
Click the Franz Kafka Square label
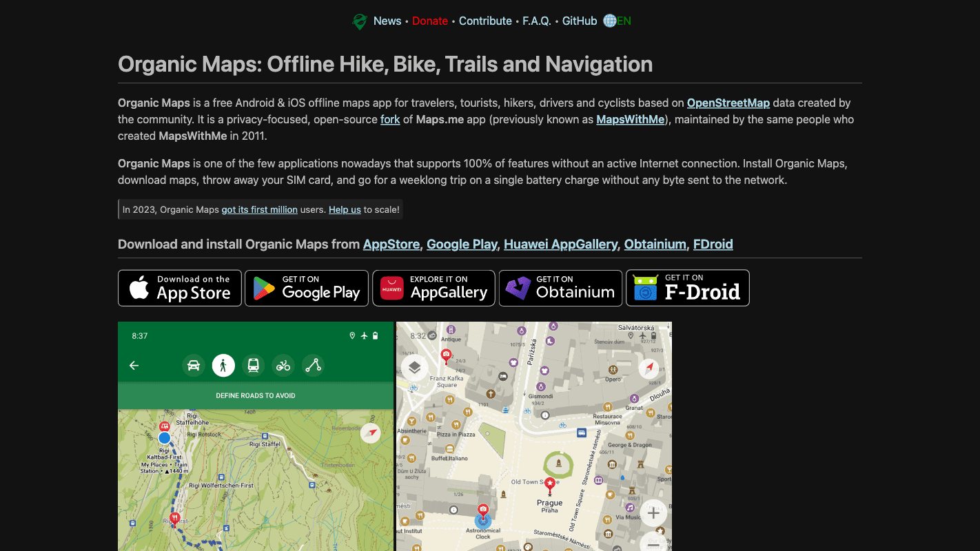click(447, 382)
